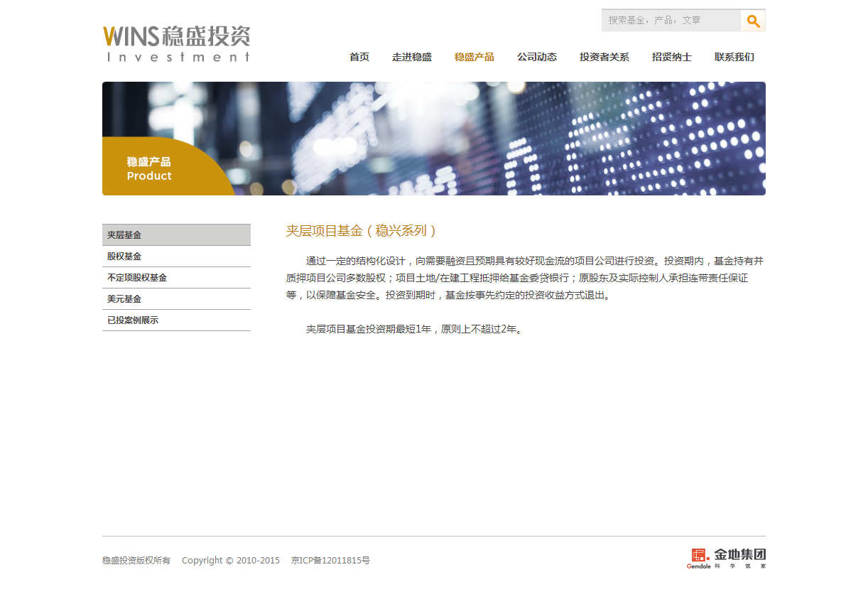Click the 稳盛产品 Product banner image

[x=434, y=139]
